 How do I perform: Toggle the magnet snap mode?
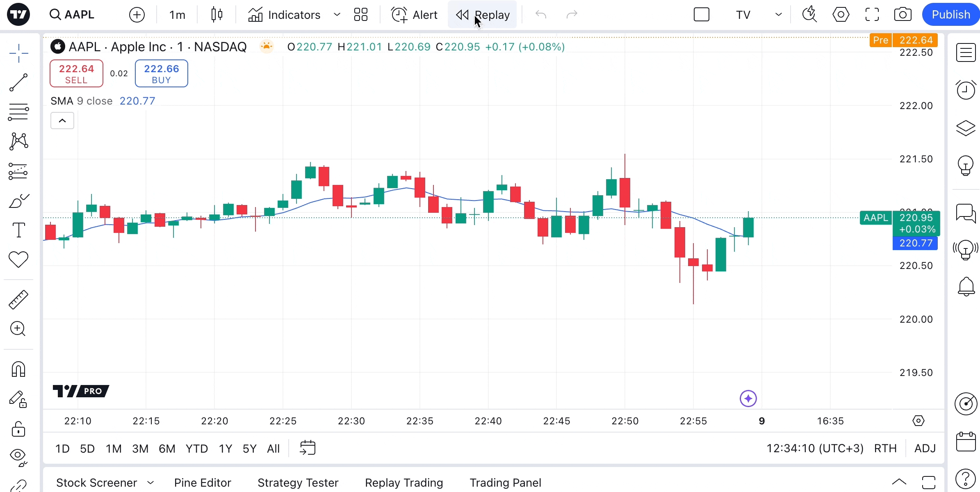[18, 369]
